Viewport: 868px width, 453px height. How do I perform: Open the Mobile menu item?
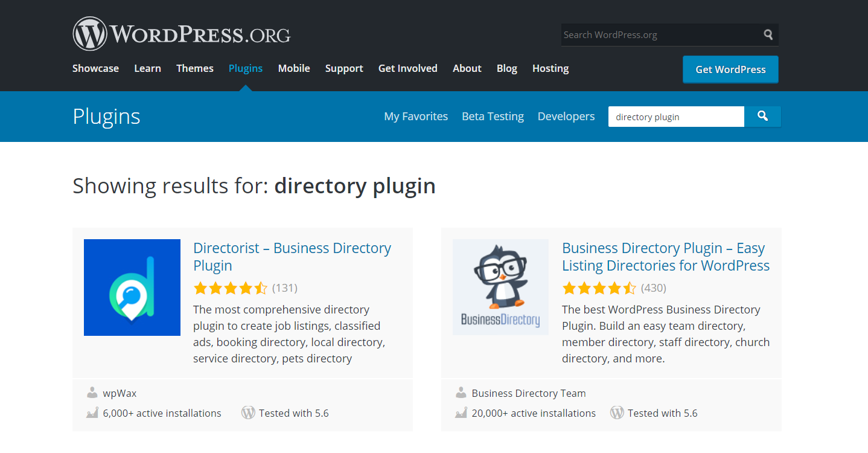tap(294, 68)
